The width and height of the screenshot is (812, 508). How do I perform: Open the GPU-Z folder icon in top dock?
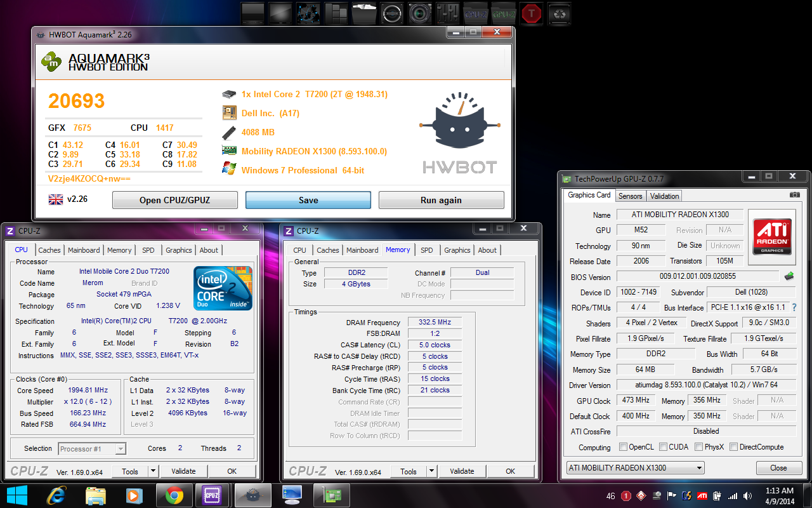(504, 13)
